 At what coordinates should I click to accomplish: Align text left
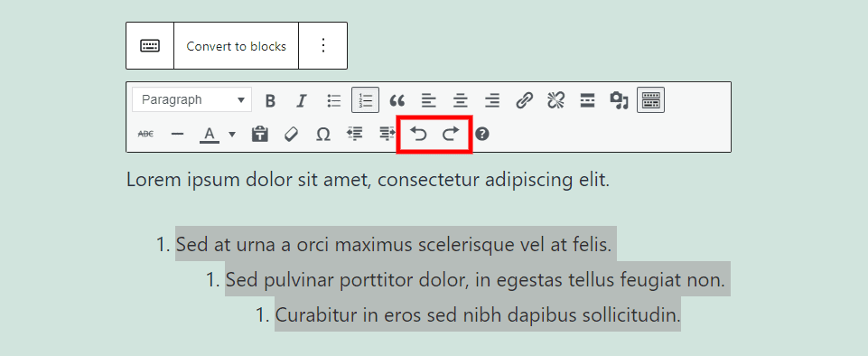coord(428,100)
